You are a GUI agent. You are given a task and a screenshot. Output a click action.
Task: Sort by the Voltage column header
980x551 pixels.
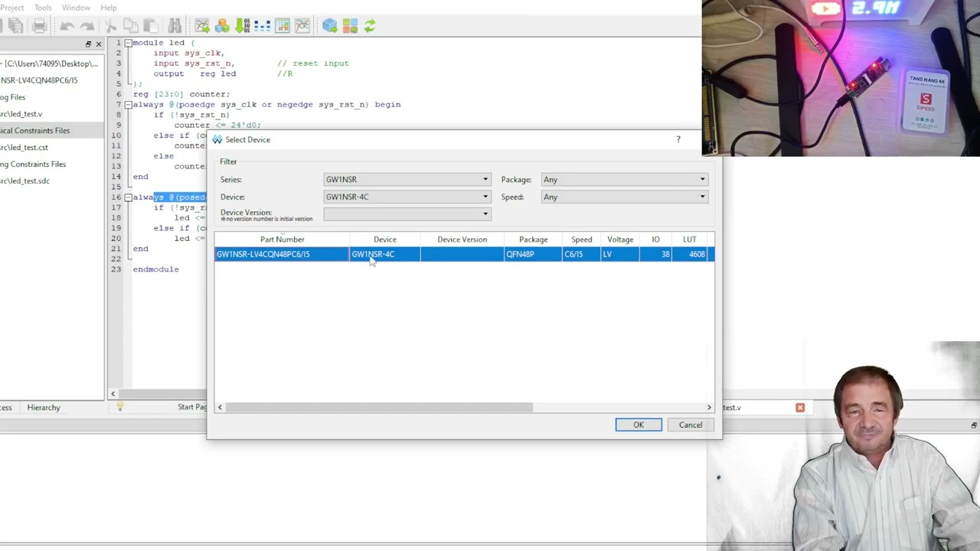620,240
